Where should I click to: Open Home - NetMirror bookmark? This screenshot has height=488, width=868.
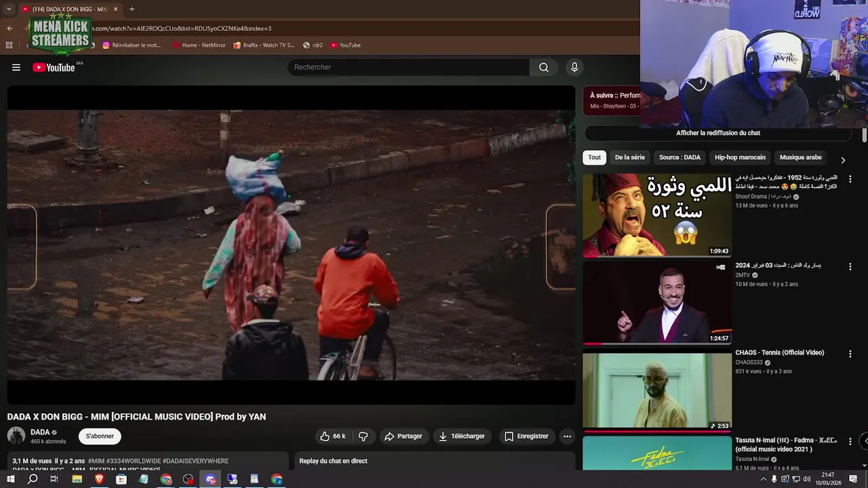point(199,45)
